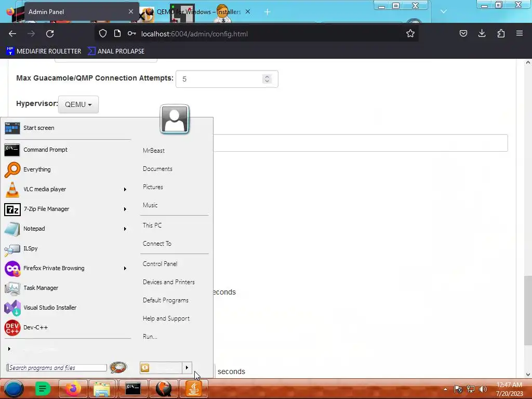Open command prompt taskbar button
The height and width of the screenshot is (399, 532).
tap(132, 389)
